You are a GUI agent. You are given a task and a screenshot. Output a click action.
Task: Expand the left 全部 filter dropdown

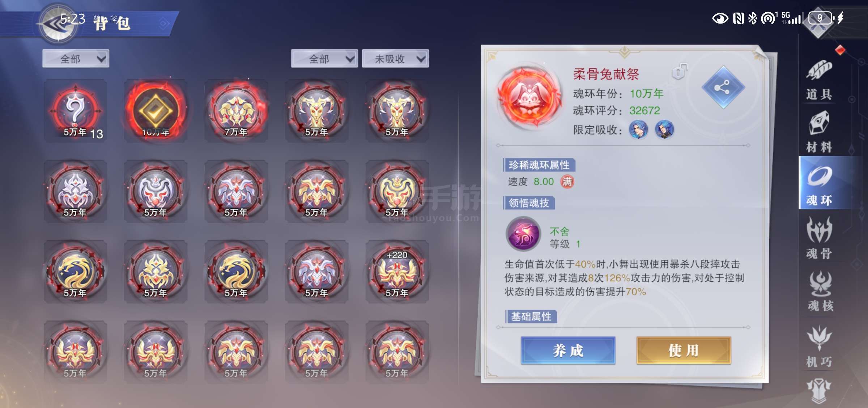(x=76, y=59)
